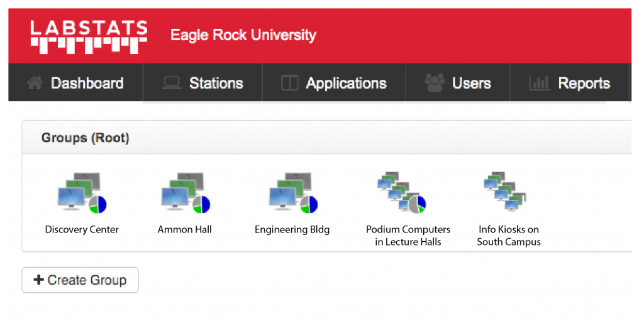Open the Reports tab
644x333 pixels.
570,83
